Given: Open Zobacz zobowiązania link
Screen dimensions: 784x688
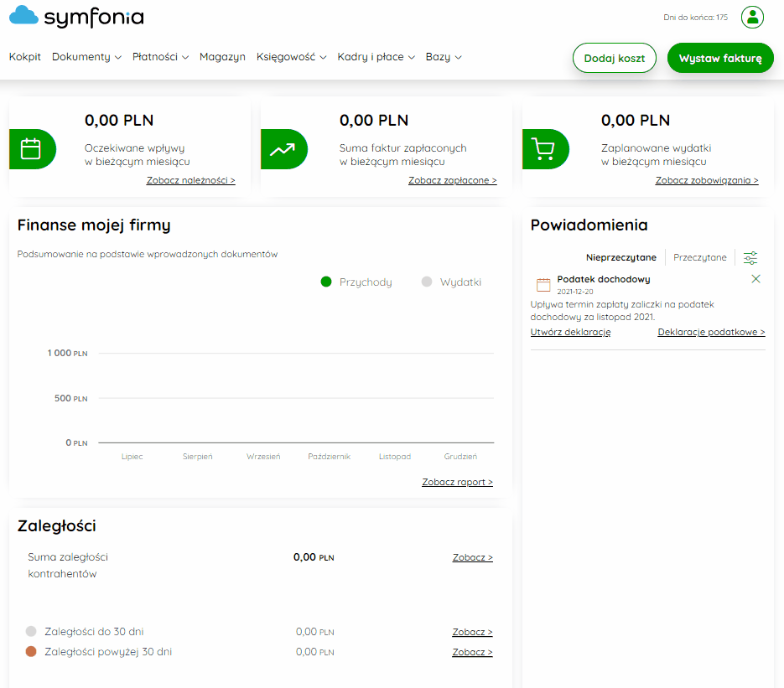Looking at the screenshot, I should (707, 180).
